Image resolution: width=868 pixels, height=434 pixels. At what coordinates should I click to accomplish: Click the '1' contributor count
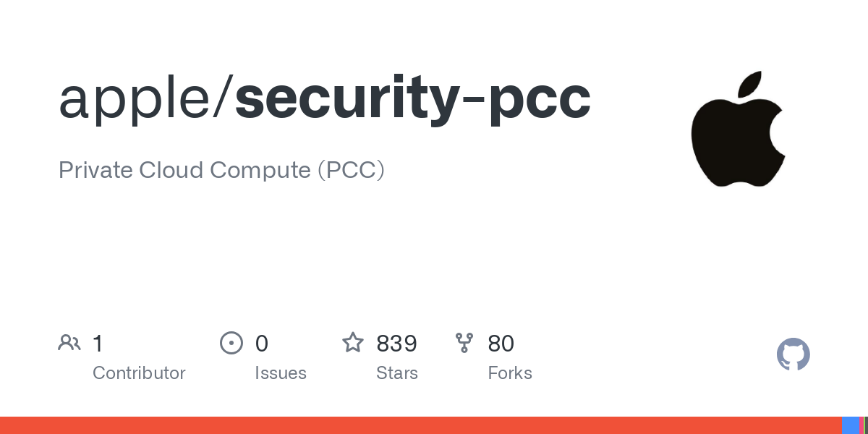98,344
